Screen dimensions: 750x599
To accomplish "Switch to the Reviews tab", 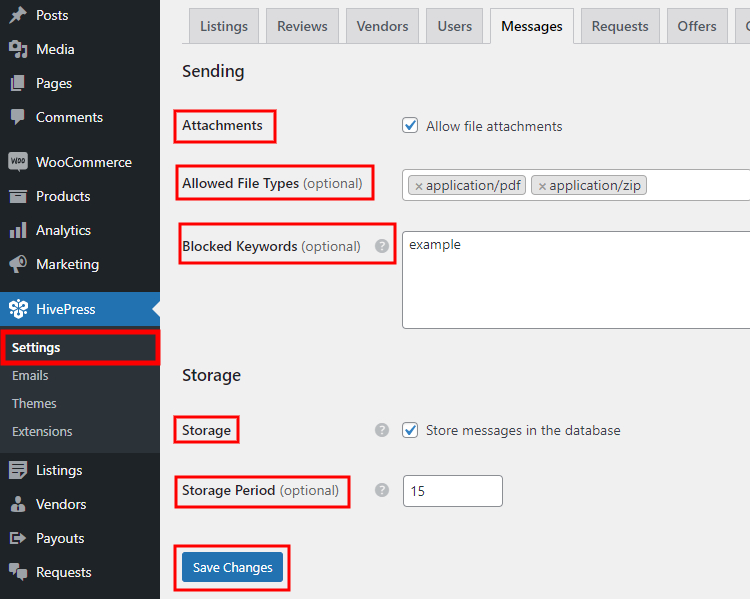I will pos(302,26).
